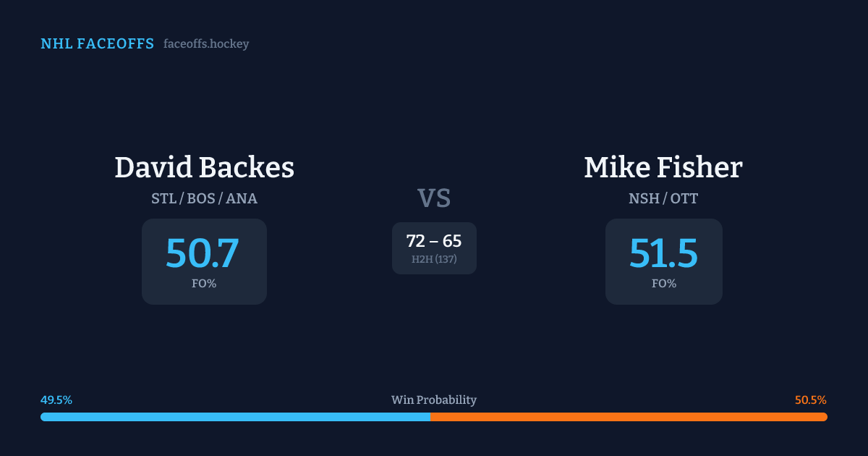
Task: Click the VS text between players
Action: (x=434, y=198)
